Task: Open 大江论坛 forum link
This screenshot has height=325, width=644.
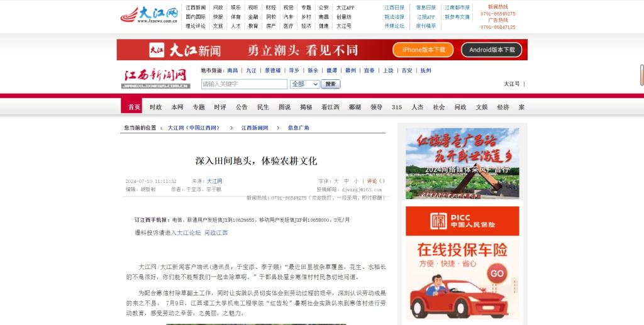Action: tap(189, 233)
